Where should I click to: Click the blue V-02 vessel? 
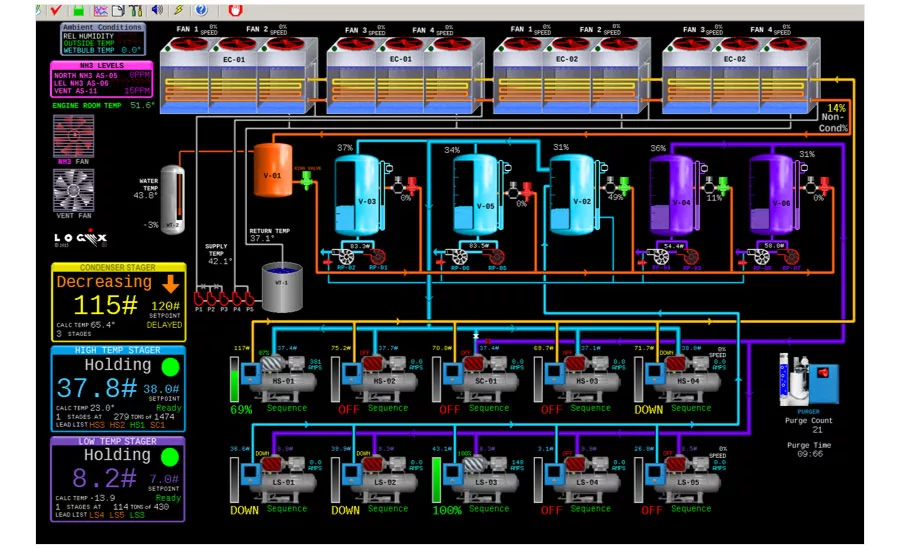[x=573, y=195]
